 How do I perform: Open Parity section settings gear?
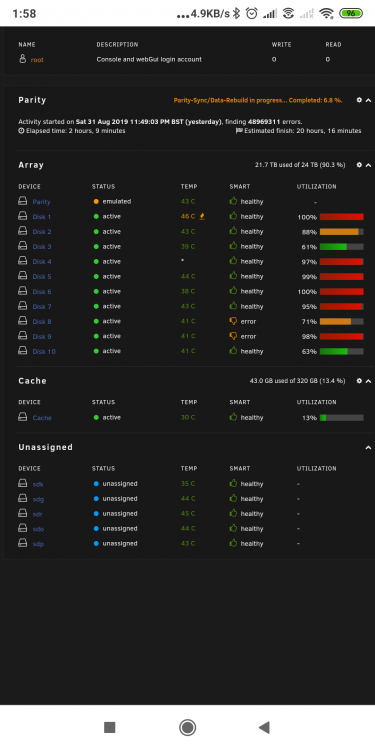[359, 100]
